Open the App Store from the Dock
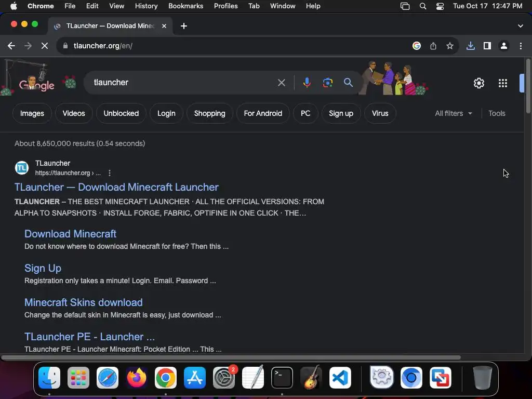Viewport: 532px width, 399px height. (x=195, y=378)
